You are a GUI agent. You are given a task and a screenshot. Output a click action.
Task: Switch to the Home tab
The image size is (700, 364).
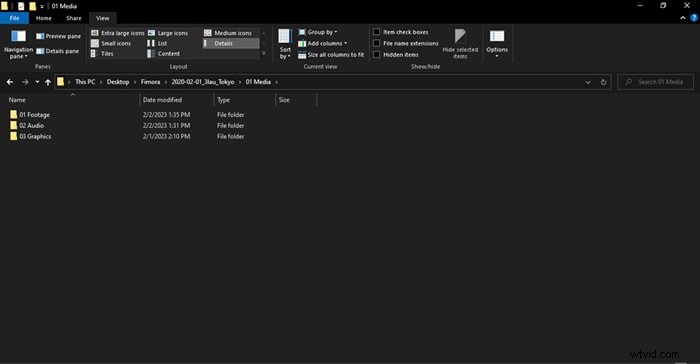(x=44, y=18)
